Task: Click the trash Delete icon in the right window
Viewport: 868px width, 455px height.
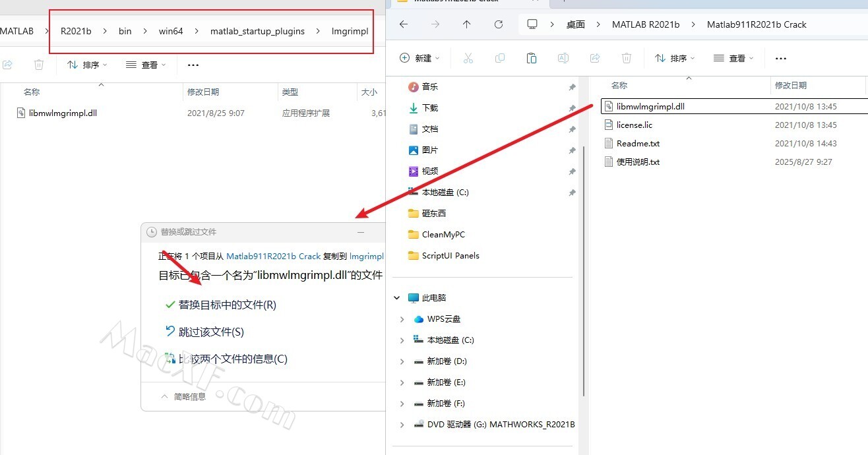Action: pyautogui.click(x=627, y=58)
